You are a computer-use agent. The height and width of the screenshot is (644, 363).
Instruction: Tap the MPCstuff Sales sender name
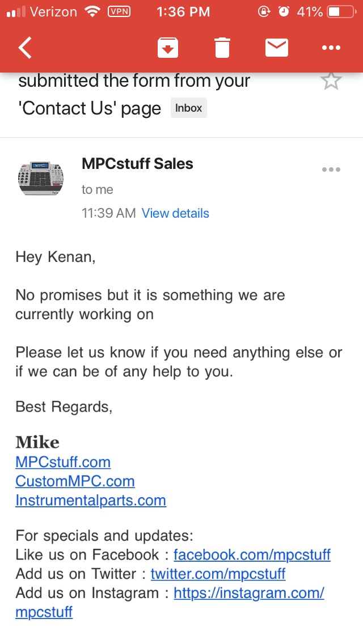(137, 163)
